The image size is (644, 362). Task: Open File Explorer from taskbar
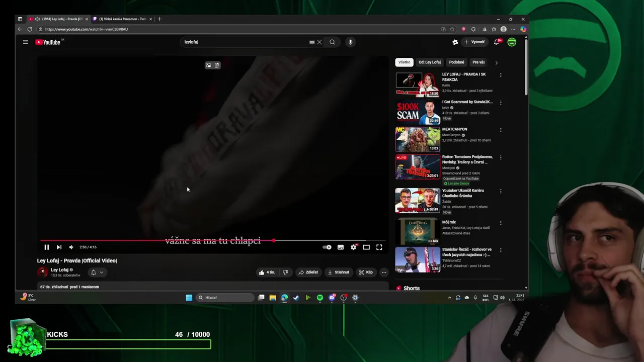(273, 298)
